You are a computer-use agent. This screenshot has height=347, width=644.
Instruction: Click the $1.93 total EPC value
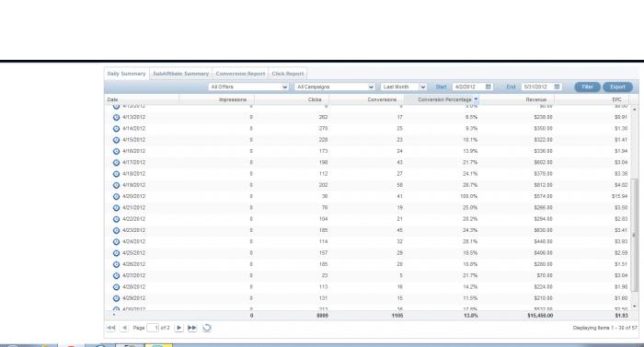point(621,316)
